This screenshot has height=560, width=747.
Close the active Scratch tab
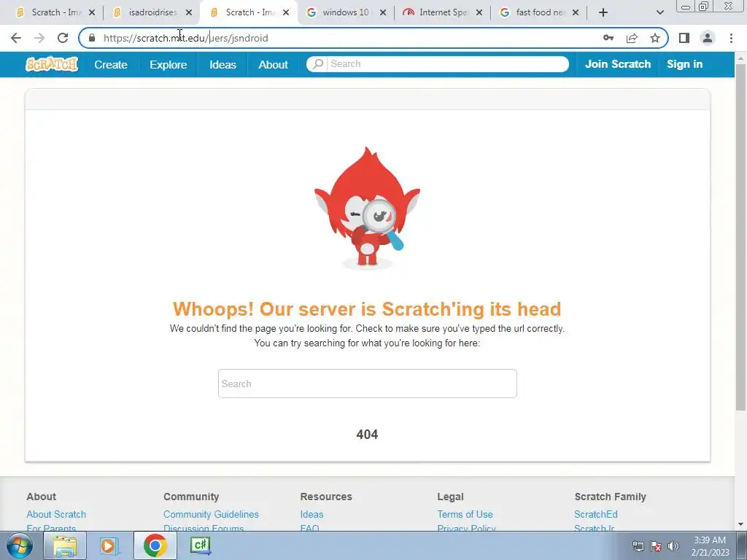pos(286,12)
